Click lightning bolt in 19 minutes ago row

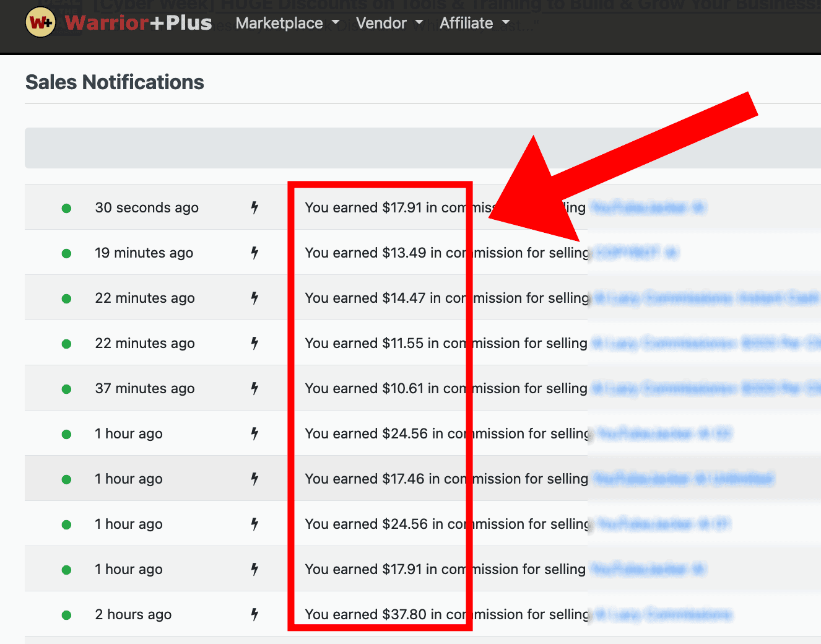point(254,253)
